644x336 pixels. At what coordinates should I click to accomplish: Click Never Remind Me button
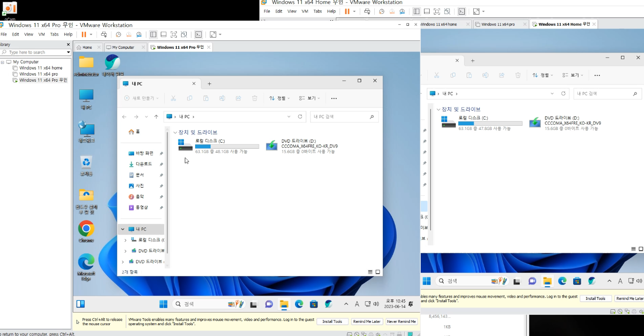pyautogui.click(x=402, y=321)
